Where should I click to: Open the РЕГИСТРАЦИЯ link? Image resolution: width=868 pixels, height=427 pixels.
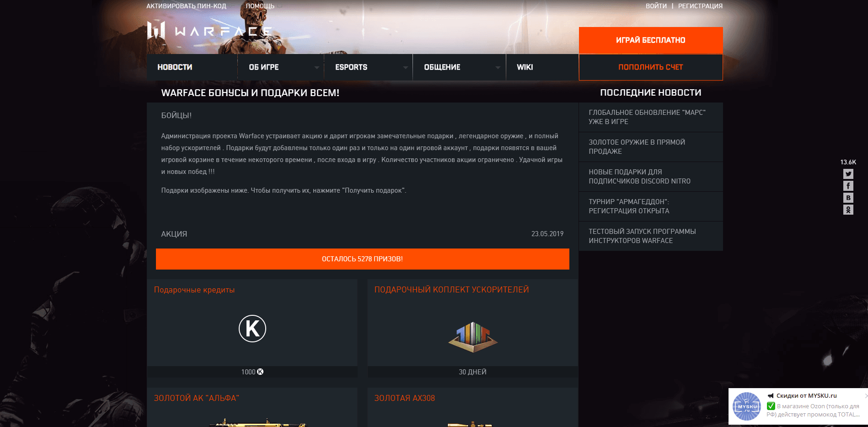[x=700, y=6]
